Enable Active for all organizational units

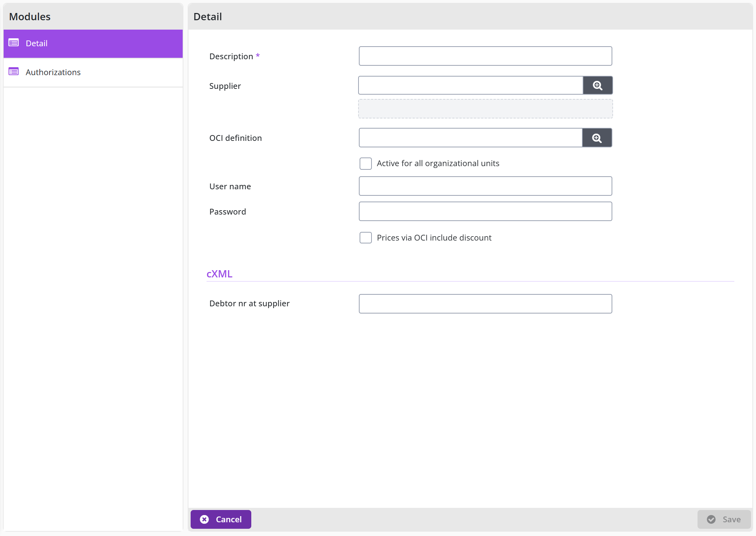(x=366, y=164)
